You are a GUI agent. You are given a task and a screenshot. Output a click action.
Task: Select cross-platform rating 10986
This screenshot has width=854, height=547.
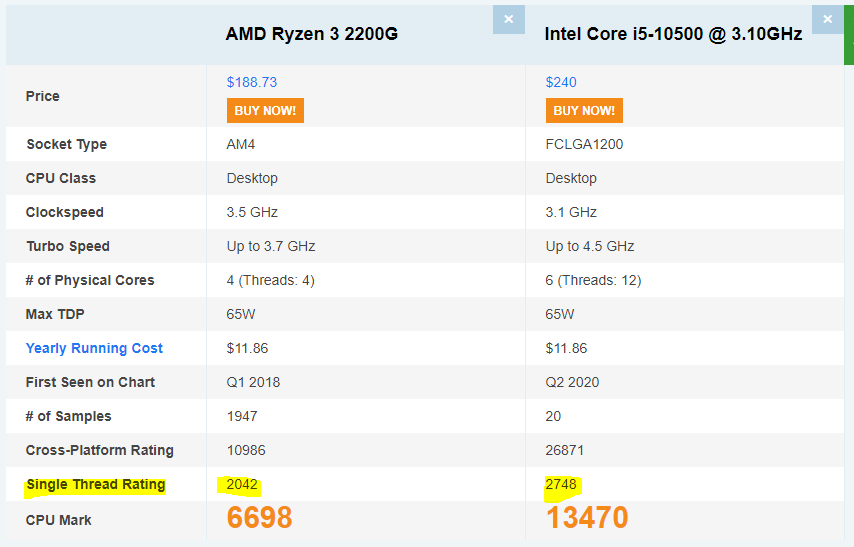(246, 450)
